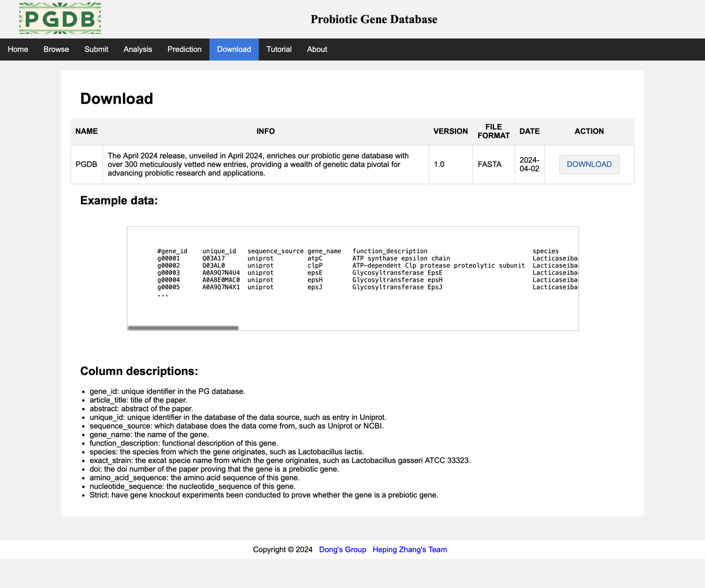
Task: Click the PGDB logo image
Action: (x=60, y=18)
